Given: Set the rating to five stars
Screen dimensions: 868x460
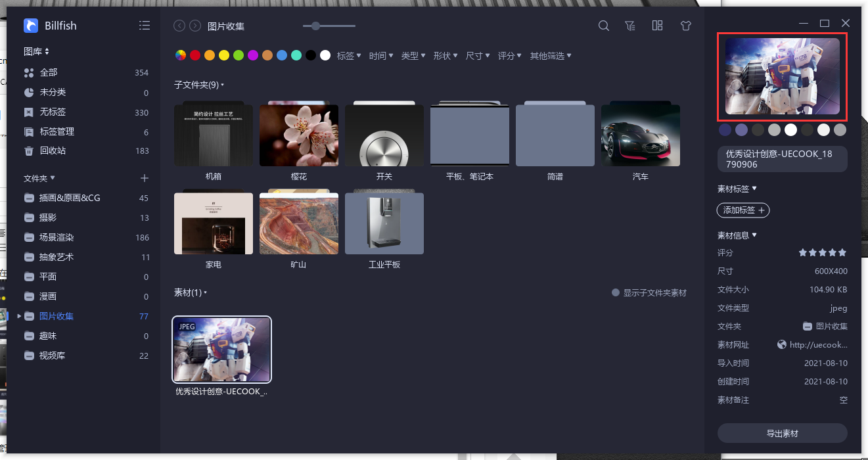Looking at the screenshot, I should click(842, 252).
